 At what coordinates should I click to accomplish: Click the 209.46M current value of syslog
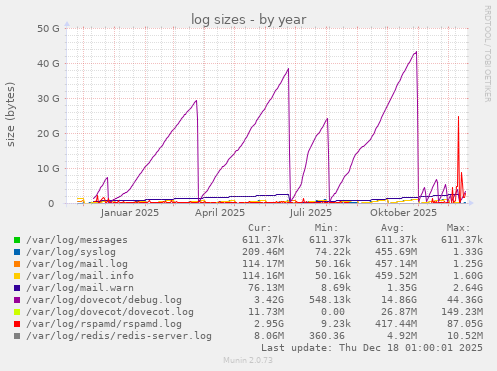pos(263,252)
